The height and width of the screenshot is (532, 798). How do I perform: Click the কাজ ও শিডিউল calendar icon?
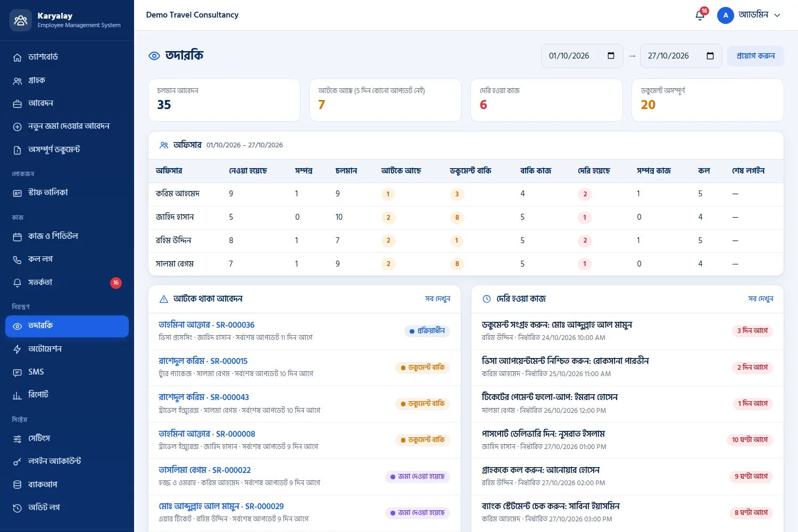[18, 237]
